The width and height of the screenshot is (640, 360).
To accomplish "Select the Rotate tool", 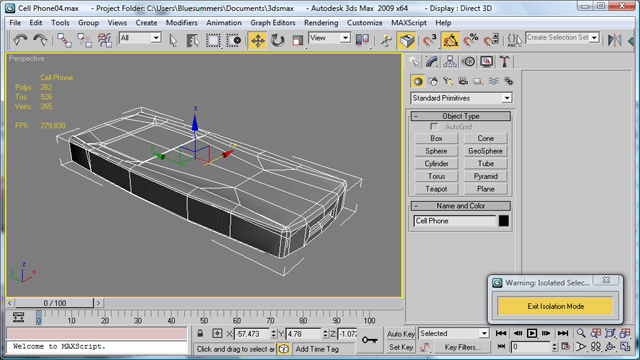I will pyautogui.click(x=278, y=40).
